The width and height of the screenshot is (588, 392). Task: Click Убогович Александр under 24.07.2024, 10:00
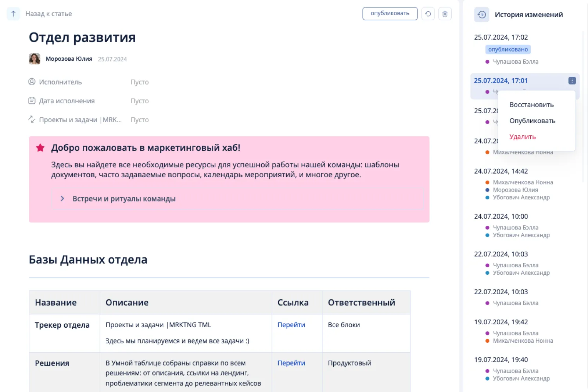[x=521, y=235]
